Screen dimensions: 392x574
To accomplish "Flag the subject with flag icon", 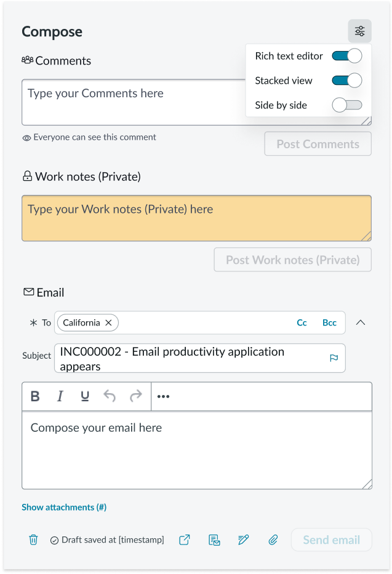I will [x=334, y=358].
